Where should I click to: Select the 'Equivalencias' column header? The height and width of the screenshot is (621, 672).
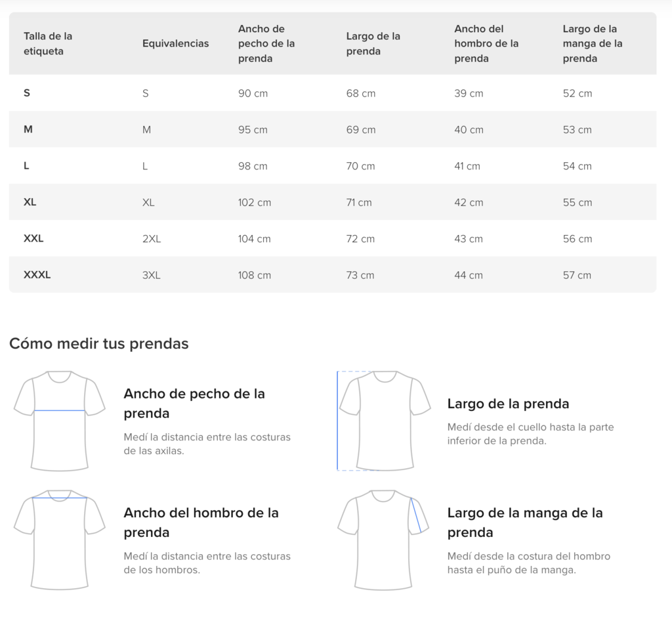(x=175, y=43)
